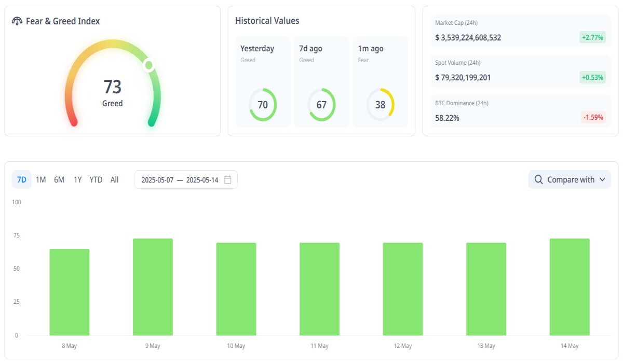Click the Fear label under 1m ago

tap(363, 60)
